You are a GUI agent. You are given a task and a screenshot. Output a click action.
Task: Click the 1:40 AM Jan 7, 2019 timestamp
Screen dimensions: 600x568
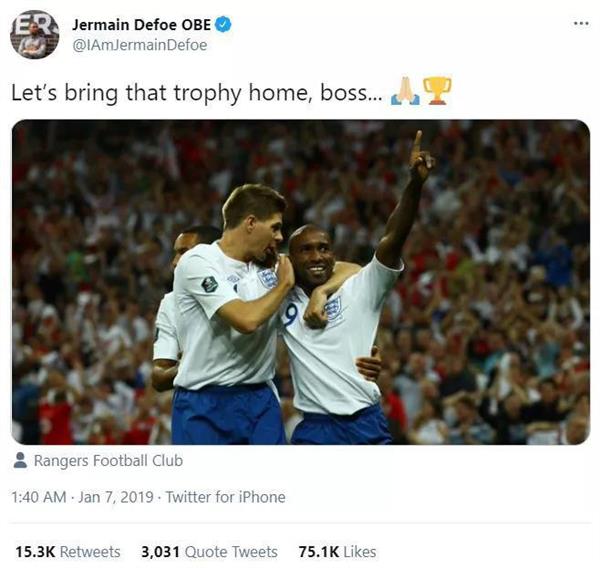coord(82,497)
